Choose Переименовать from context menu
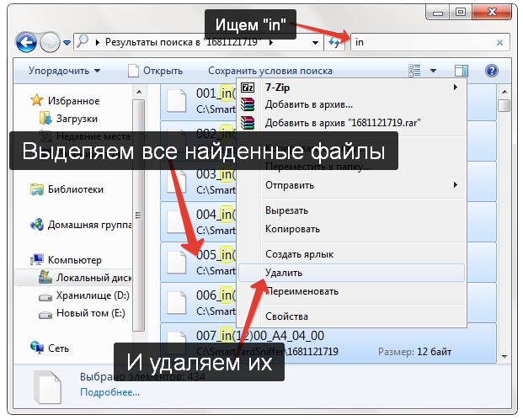The width and height of the screenshot is (523, 420). pyautogui.click(x=351, y=291)
